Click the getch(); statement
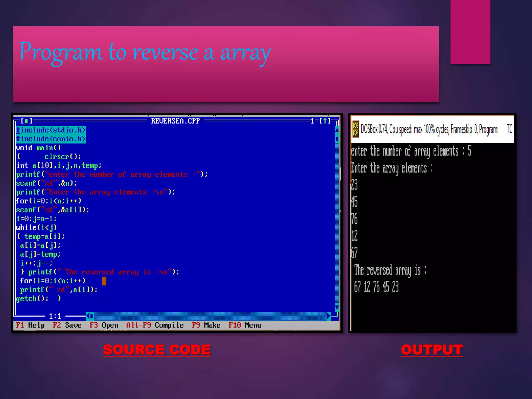This screenshot has height=399, width=532. click(x=32, y=298)
